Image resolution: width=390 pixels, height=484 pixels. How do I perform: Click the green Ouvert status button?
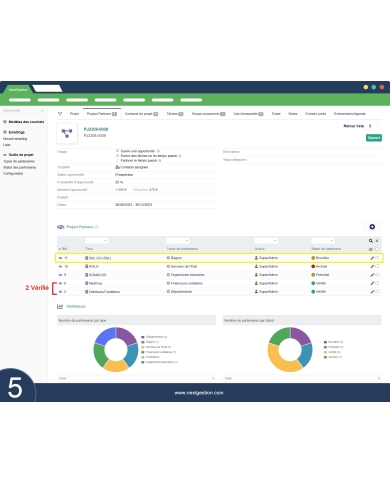pyautogui.click(x=374, y=138)
